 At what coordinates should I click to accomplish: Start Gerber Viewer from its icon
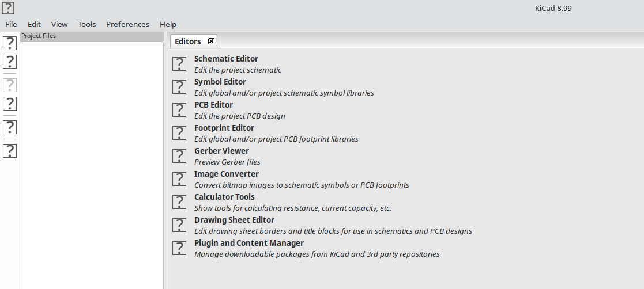tap(179, 156)
